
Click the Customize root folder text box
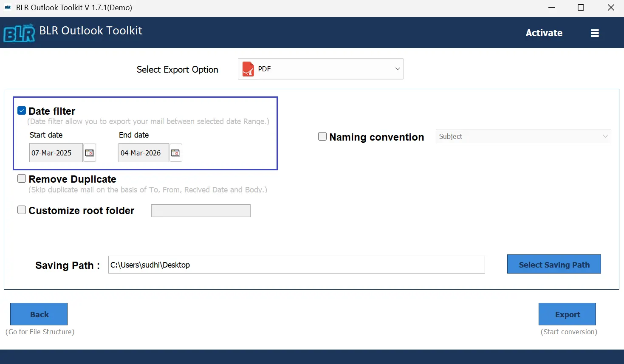coord(200,211)
